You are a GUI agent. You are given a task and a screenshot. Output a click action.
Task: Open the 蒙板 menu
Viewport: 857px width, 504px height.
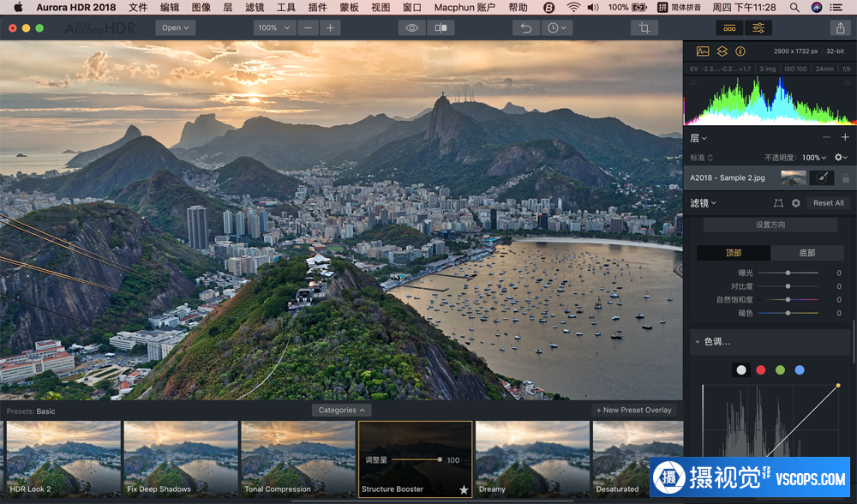[x=350, y=7]
